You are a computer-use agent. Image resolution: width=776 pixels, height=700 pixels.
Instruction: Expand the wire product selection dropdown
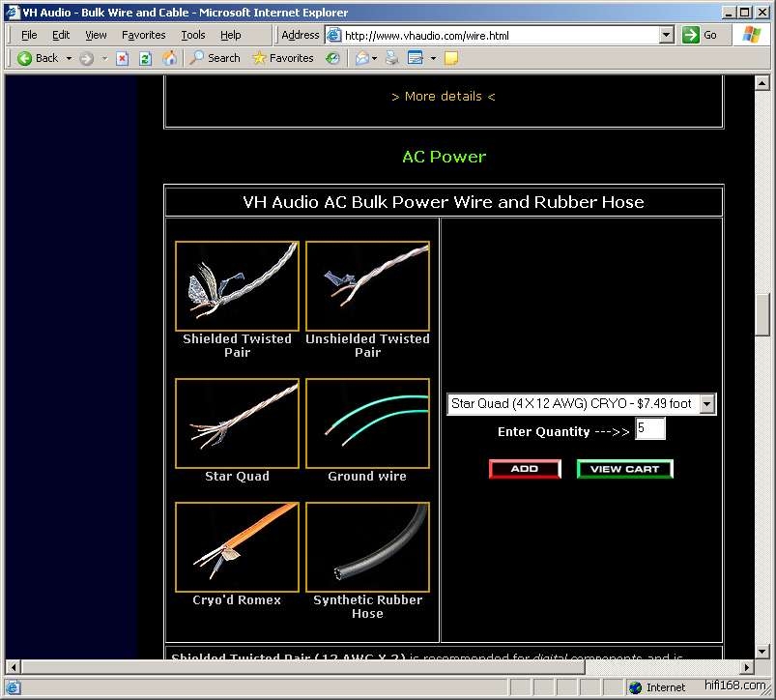pyautogui.click(x=706, y=403)
